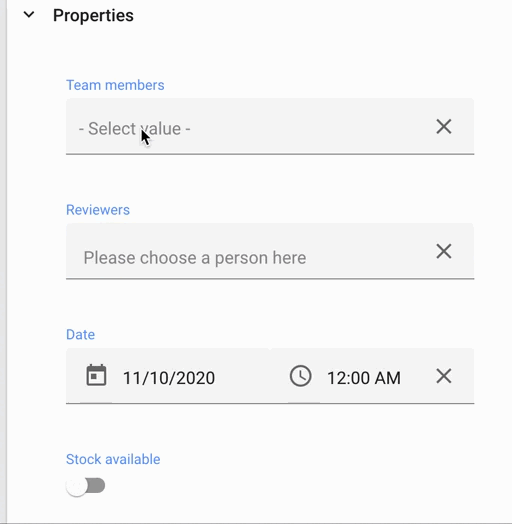Edit the 11/10/2020 date value
This screenshot has width=512, height=524.
[169, 378]
